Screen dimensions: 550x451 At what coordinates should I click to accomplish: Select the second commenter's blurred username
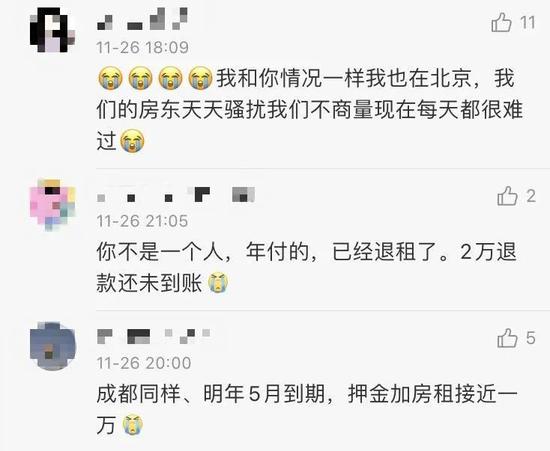pyautogui.click(x=175, y=195)
